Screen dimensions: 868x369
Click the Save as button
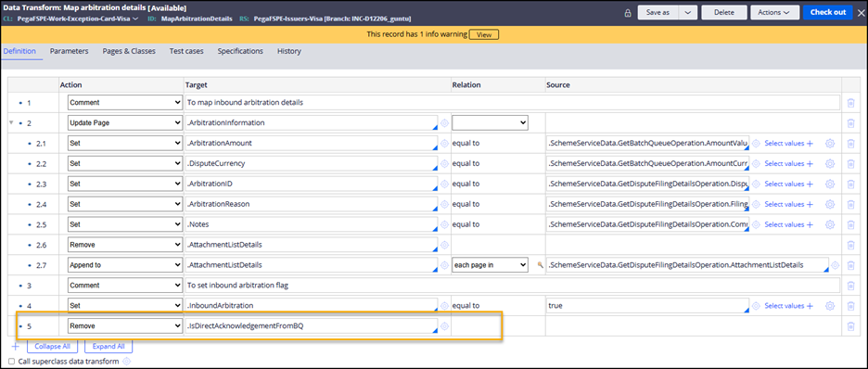click(658, 12)
